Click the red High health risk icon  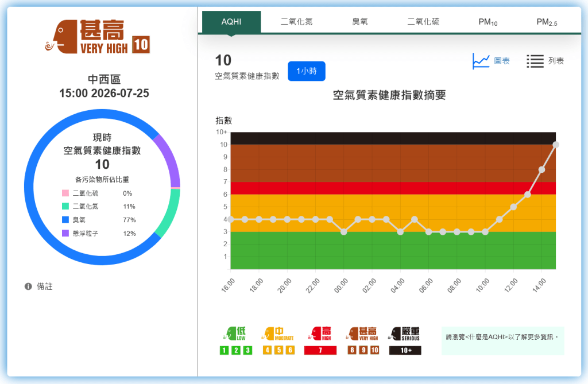pyautogui.click(x=320, y=333)
